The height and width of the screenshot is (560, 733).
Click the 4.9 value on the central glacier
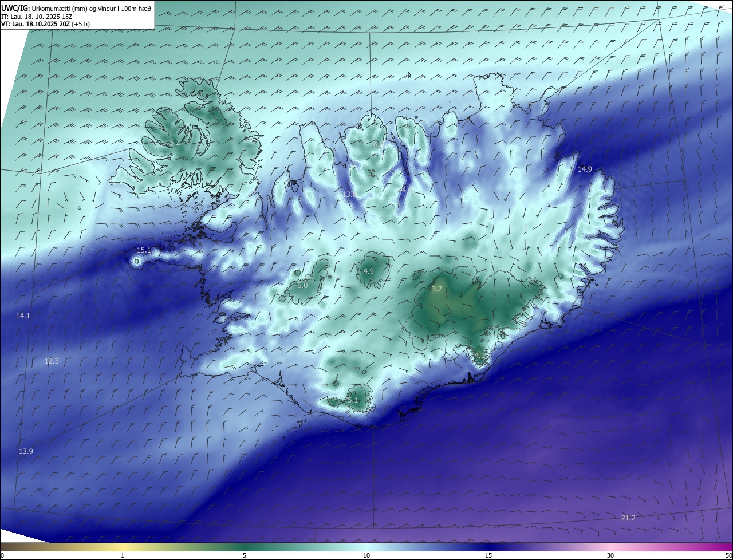click(x=369, y=271)
